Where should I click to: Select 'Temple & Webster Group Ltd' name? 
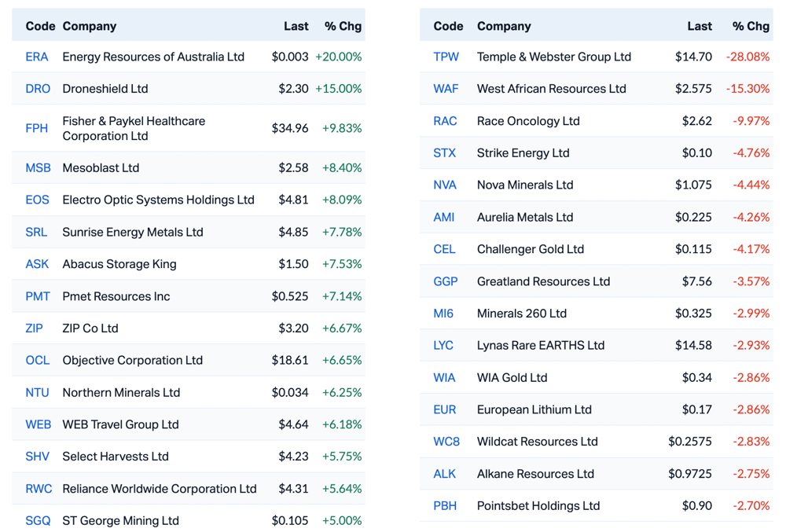(x=554, y=57)
